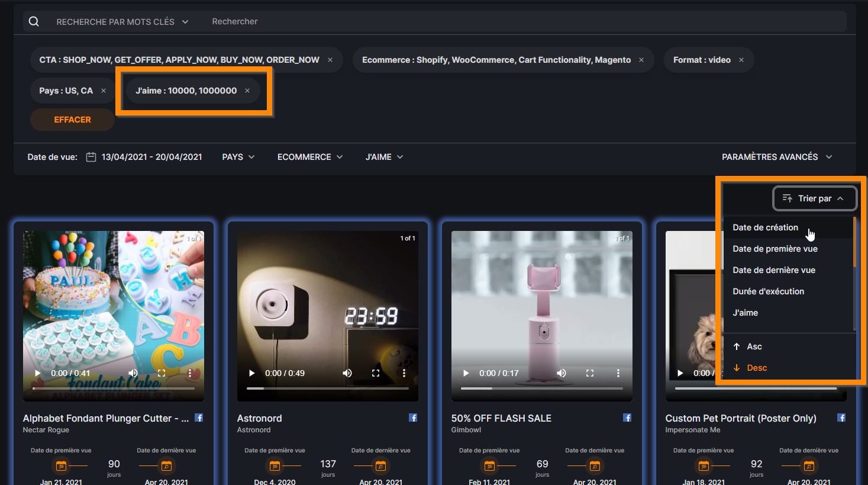Click the EFFACER button
The width and height of the screenshot is (868, 485).
(72, 120)
